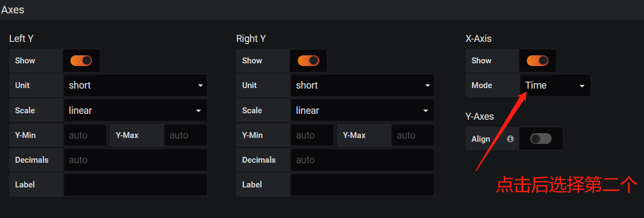Click Right Y Label input field
The image size is (644, 218).
tap(362, 185)
